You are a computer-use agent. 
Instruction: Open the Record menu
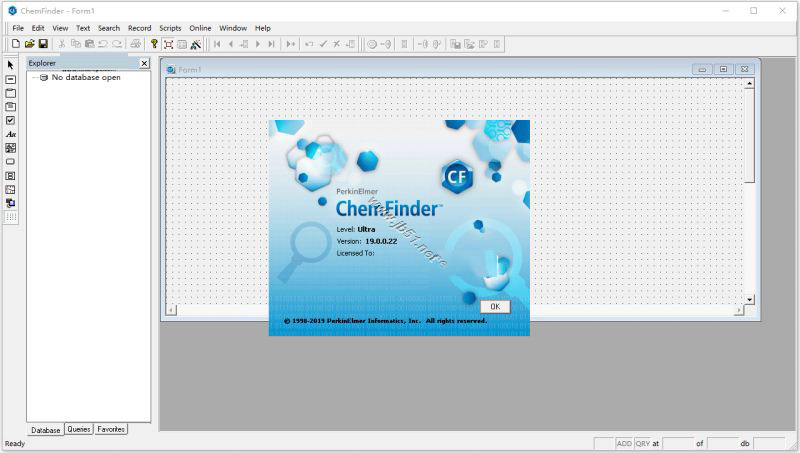click(139, 28)
